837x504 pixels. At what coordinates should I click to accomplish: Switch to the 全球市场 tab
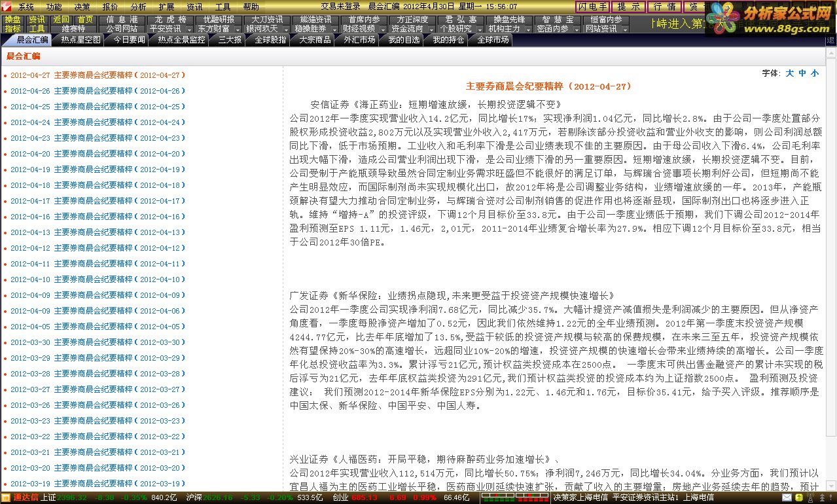pos(493,40)
